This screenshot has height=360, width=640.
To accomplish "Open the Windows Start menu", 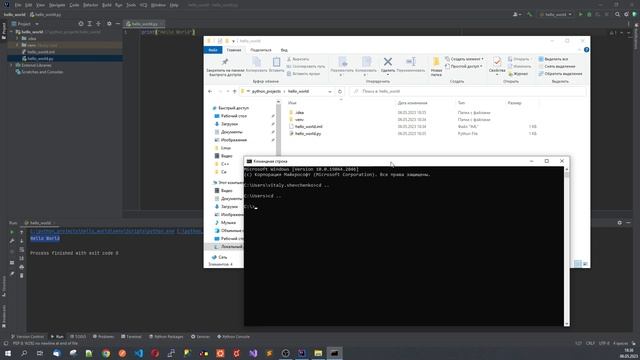I will click(8, 353).
